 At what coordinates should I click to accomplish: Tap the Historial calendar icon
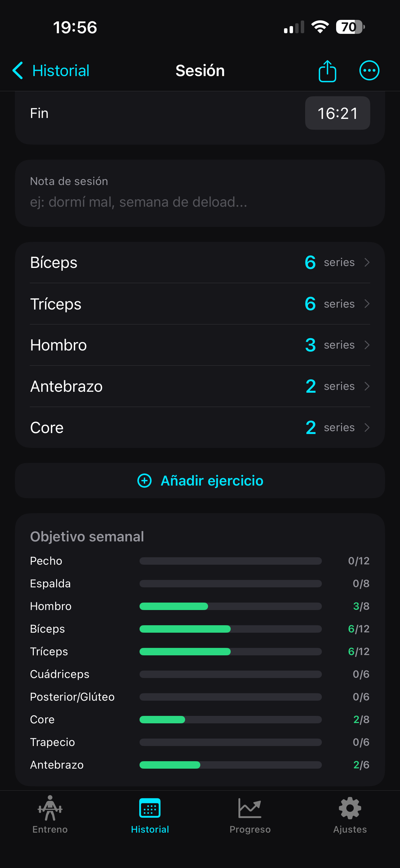click(150, 808)
